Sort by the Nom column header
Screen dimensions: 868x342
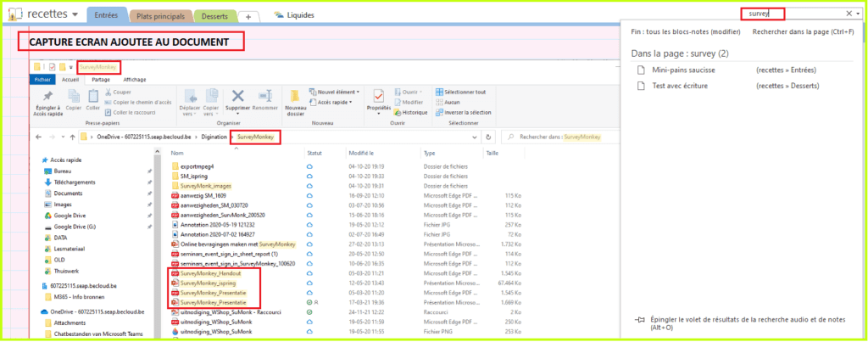click(177, 153)
